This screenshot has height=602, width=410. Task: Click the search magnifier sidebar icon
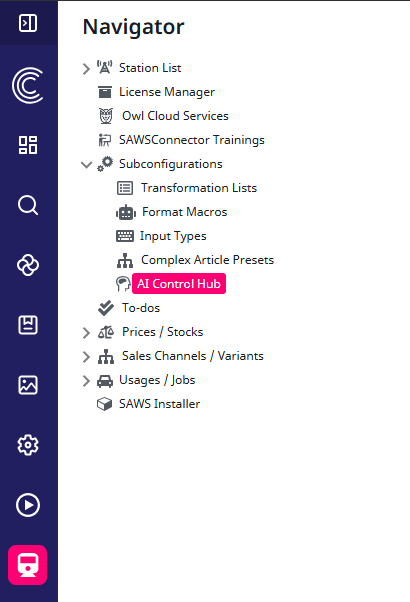click(x=28, y=205)
